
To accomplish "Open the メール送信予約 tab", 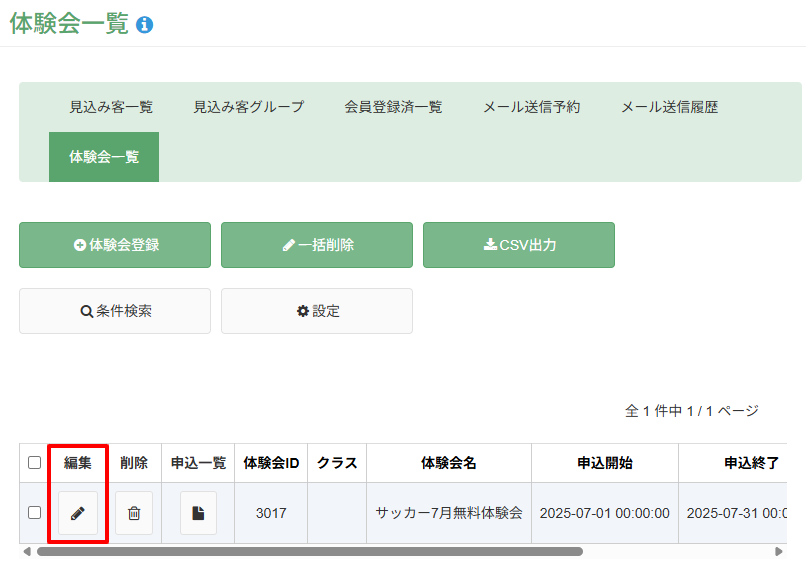I will (532, 107).
